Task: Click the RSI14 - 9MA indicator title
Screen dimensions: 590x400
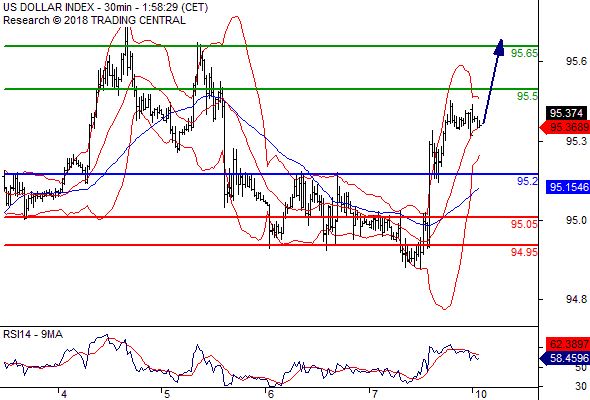Action: click(33, 334)
